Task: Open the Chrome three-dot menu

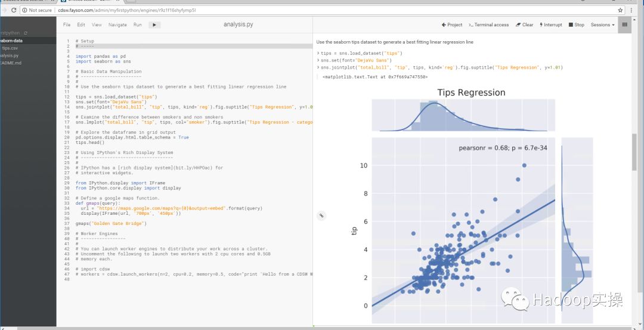Action: 636,10
